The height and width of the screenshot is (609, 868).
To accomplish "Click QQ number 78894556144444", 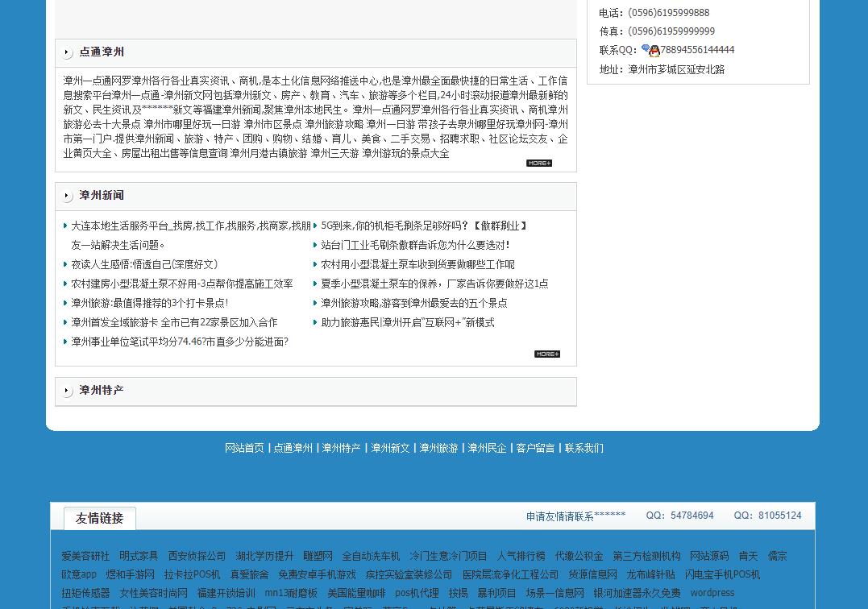I will 697,50.
